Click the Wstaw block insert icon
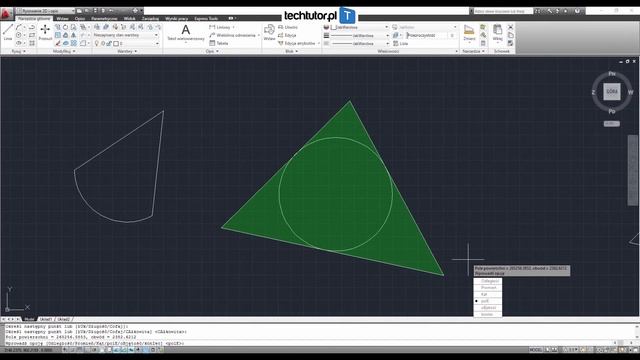The image size is (640, 360). point(269,32)
